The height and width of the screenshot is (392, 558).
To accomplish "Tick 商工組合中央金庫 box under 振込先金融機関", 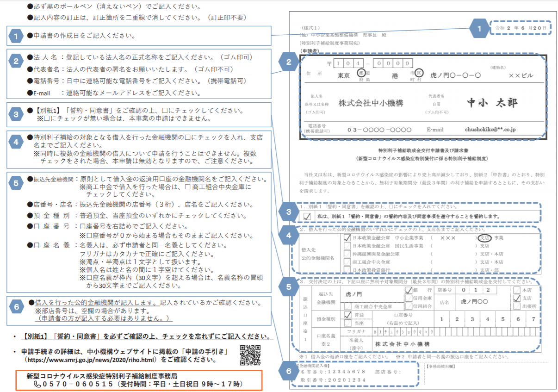I will pos(347,306).
